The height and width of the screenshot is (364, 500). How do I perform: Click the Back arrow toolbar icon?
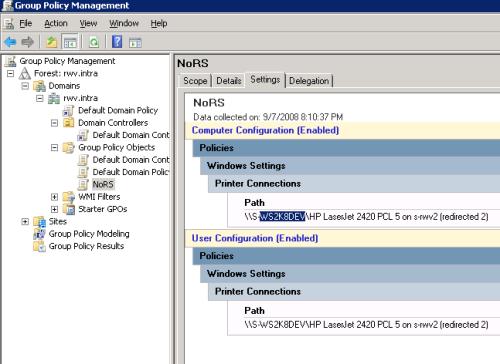pyautogui.click(x=10, y=42)
